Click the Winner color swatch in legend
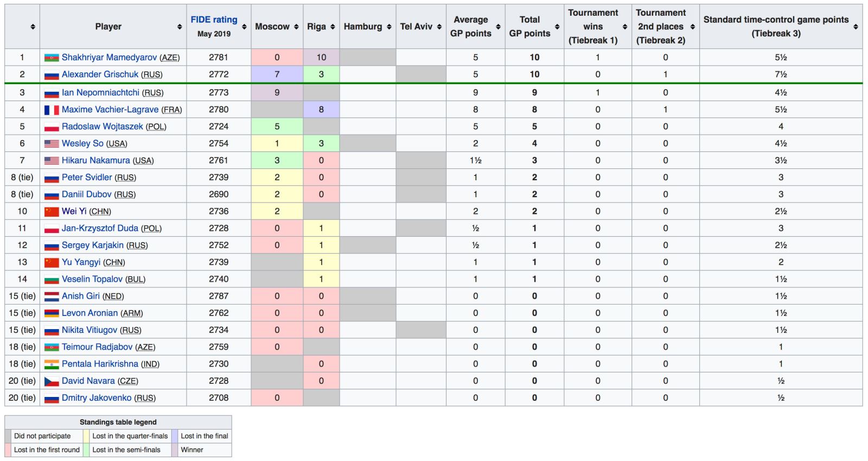 175,450
